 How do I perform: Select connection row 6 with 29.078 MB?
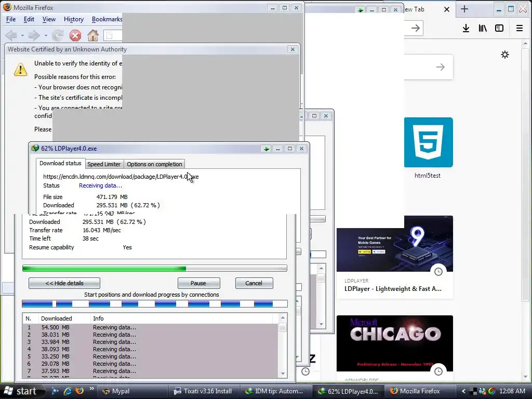point(150,364)
